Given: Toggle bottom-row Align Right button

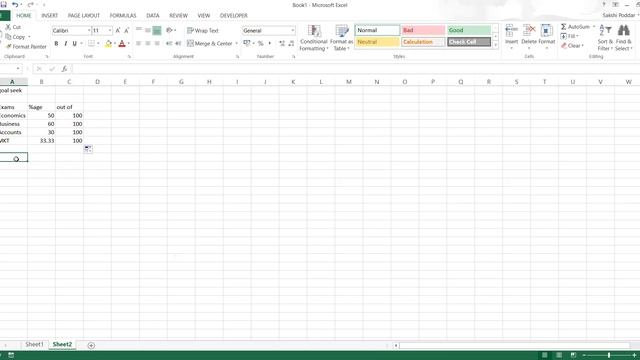Looking at the screenshot, I should [157, 43].
